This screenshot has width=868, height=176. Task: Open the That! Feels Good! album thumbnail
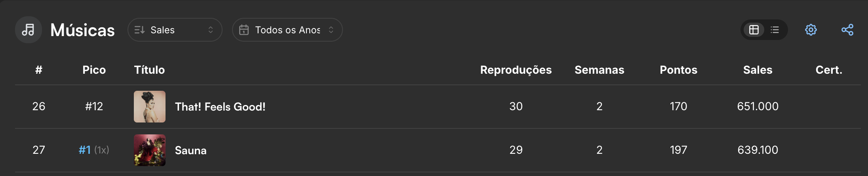click(x=150, y=107)
